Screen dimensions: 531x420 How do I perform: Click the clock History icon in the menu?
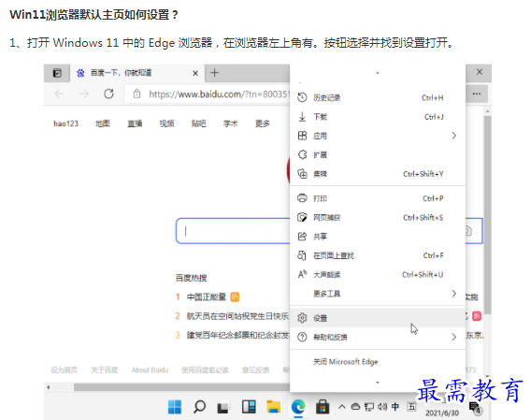pos(302,97)
